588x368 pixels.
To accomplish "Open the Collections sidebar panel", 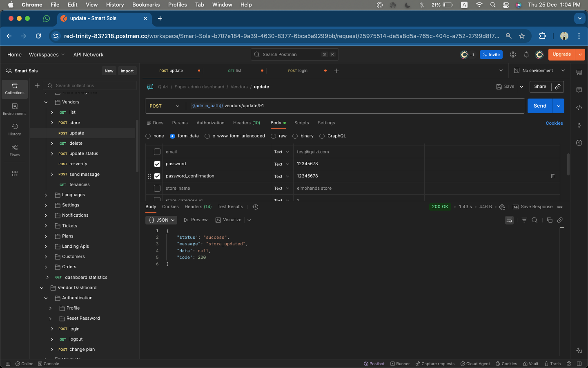I will tap(15, 89).
